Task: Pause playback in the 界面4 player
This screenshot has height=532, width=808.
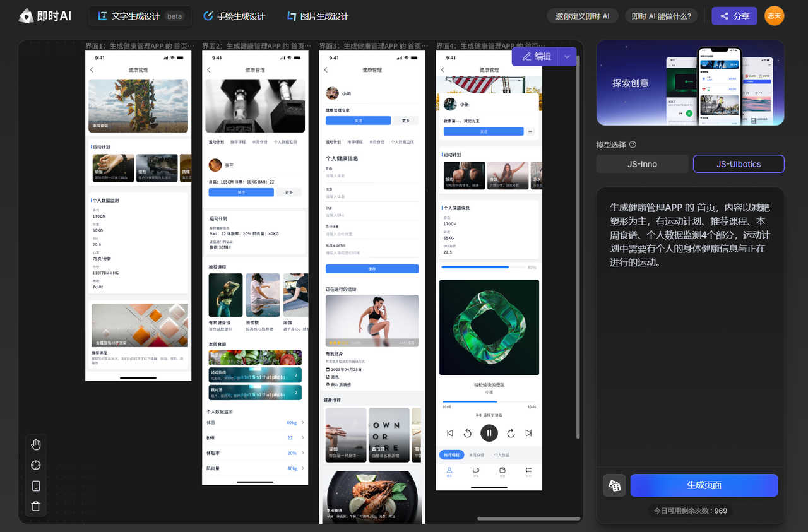Action: point(489,433)
